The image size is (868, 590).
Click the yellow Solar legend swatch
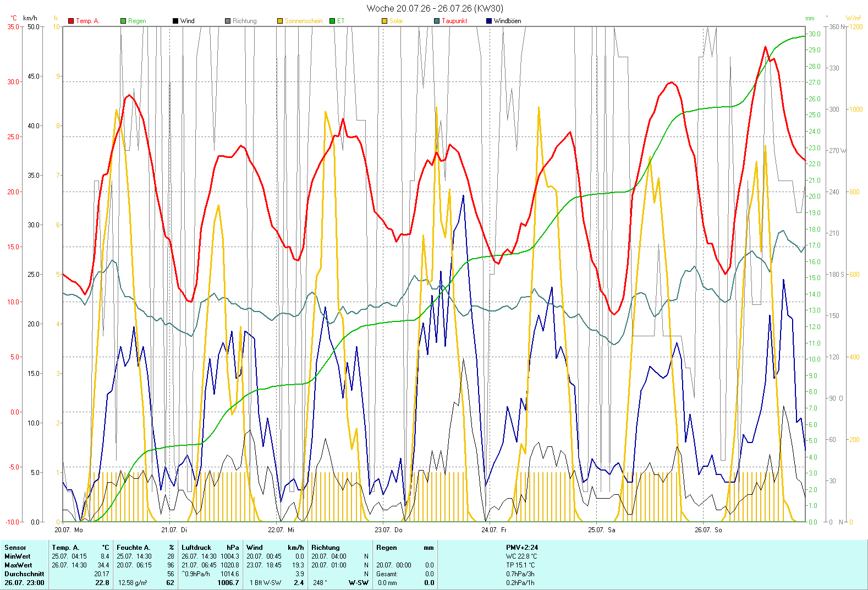(384, 21)
